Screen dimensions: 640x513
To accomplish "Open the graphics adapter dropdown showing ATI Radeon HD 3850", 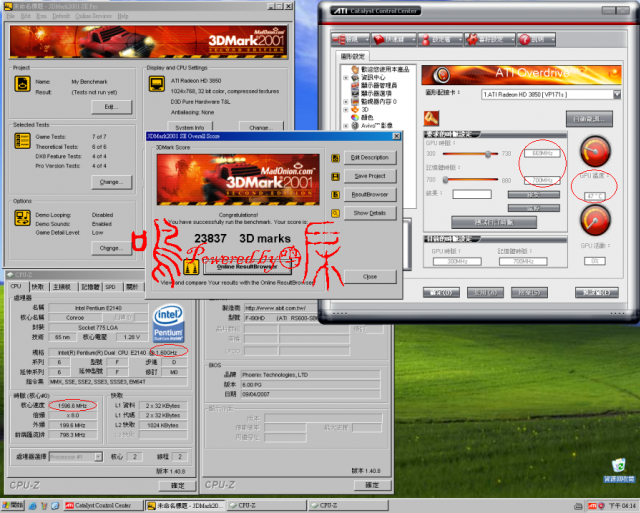I will [617, 95].
